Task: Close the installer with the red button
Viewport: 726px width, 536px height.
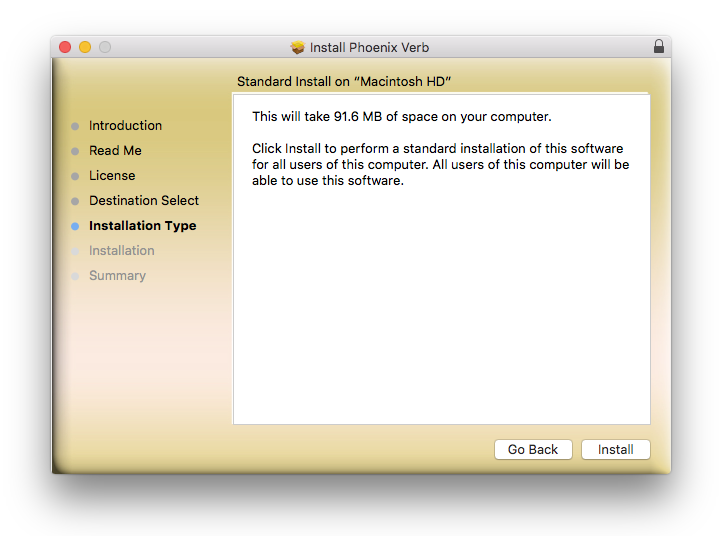Action: coord(65,47)
